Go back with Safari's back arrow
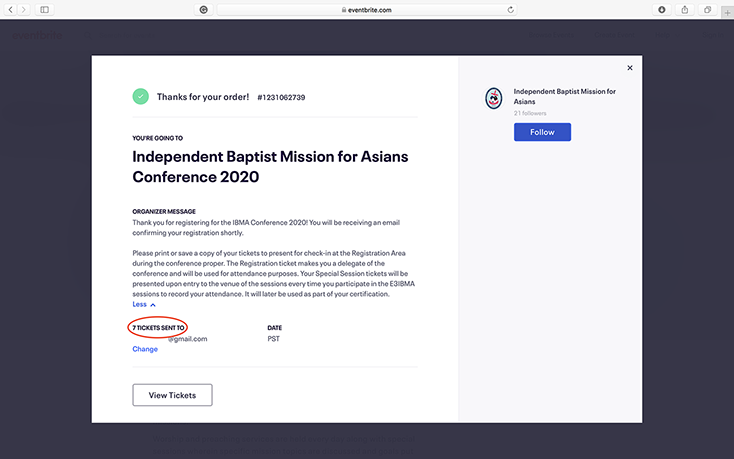734x459 pixels. coord(10,9)
